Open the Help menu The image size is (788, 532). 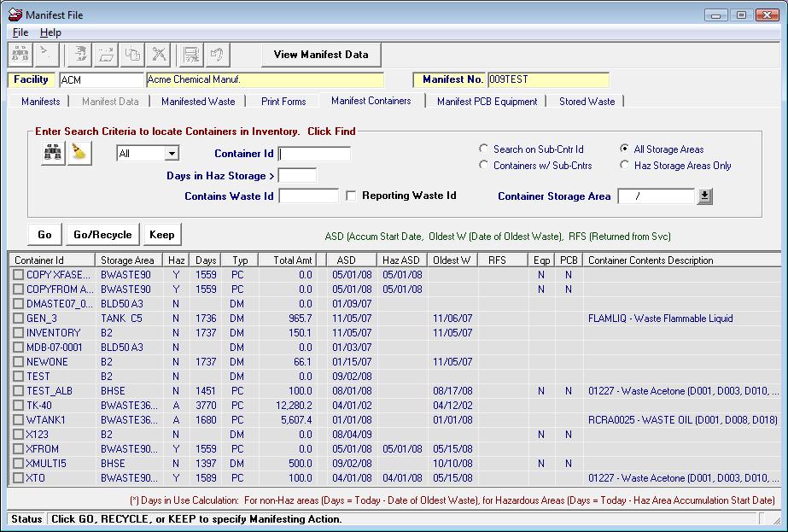tap(50, 32)
